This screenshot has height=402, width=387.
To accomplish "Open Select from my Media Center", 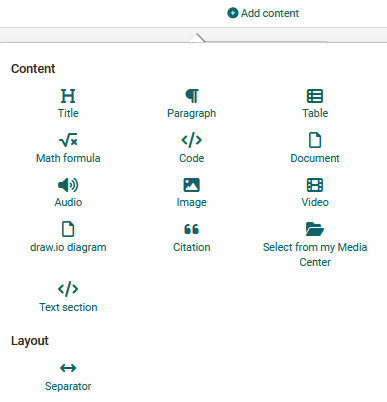I will coord(315,245).
